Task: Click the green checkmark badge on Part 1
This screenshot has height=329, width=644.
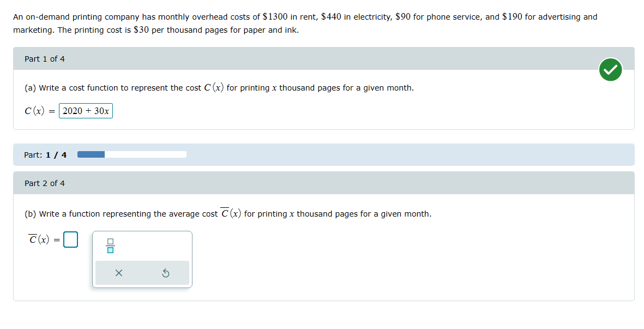Action: pos(610,70)
